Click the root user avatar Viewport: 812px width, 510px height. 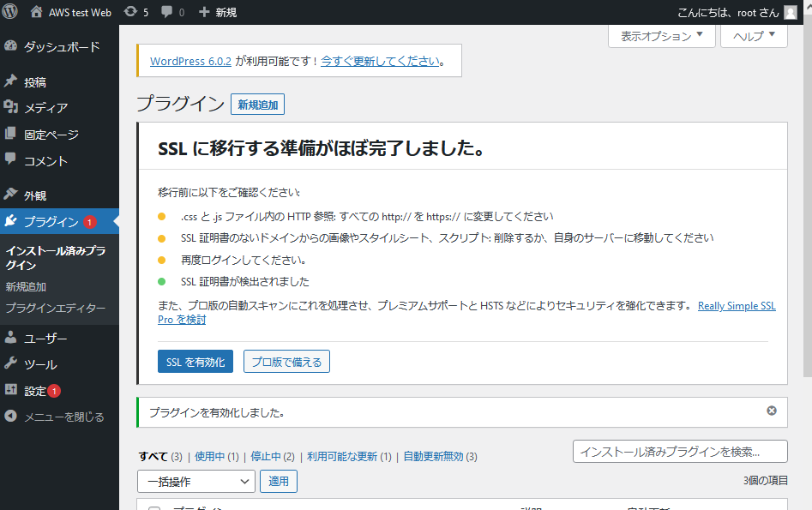pyautogui.click(x=791, y=12)
